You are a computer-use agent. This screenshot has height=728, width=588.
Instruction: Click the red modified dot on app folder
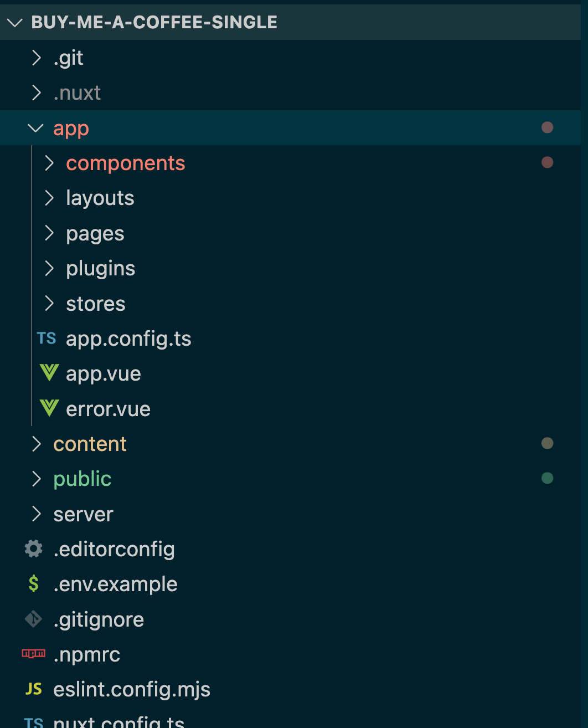tap(548, 127)
